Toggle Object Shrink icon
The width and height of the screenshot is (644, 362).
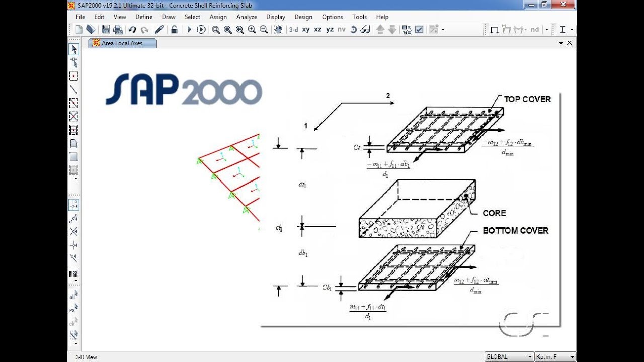tap(407, 30)
